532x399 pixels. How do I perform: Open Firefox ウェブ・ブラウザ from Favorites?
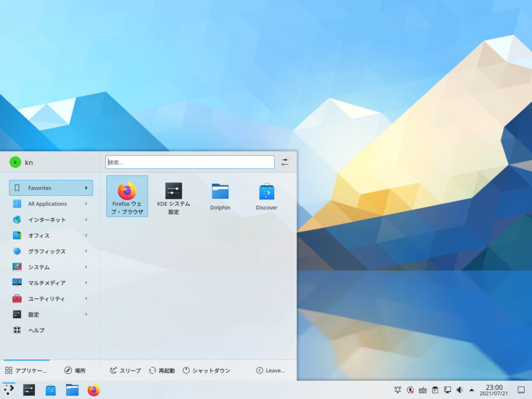click(x=127, y=196)
